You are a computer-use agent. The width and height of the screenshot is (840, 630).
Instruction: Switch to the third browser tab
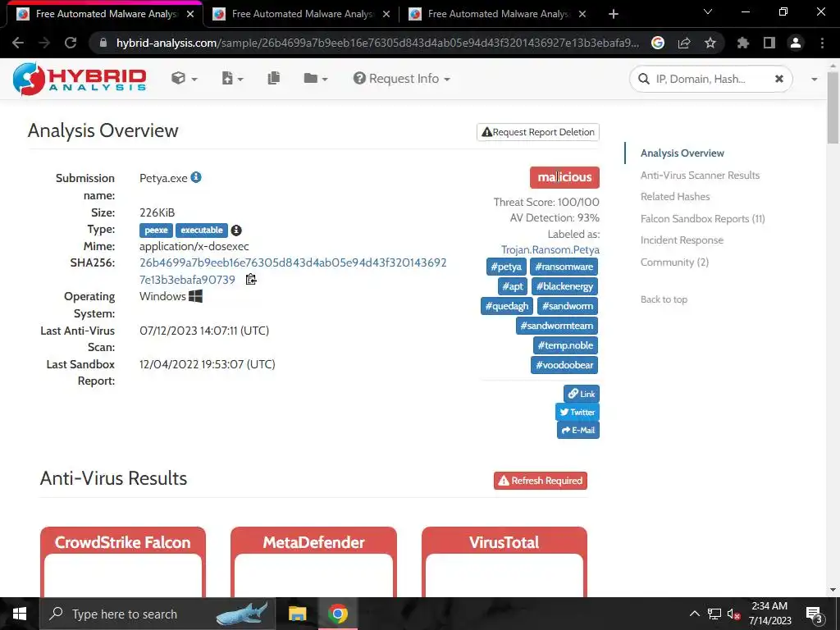(497, 14)
